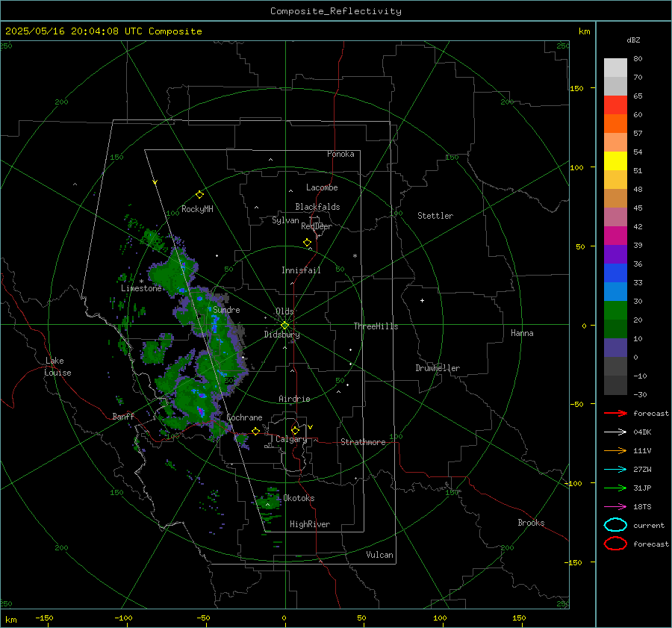Click the Ponoka label
Image resolution: width=672 pixels, height=628 pixels.
click(x=340, y=154)
